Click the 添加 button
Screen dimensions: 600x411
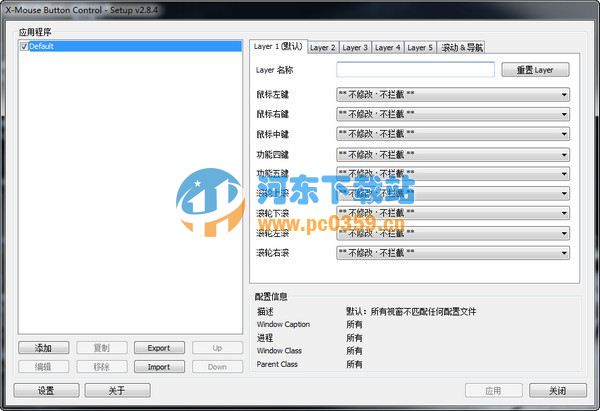click(x=44, y=348)
